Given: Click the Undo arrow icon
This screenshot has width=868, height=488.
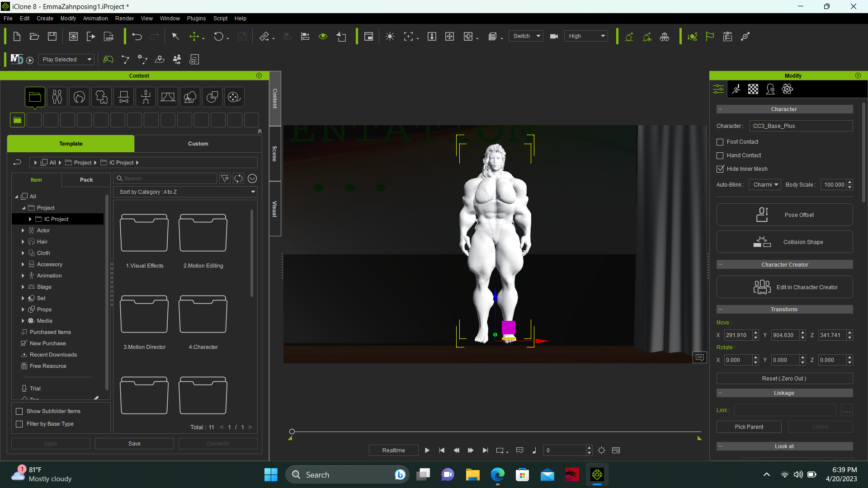Looking at the screenshot, I should (137, 37).
